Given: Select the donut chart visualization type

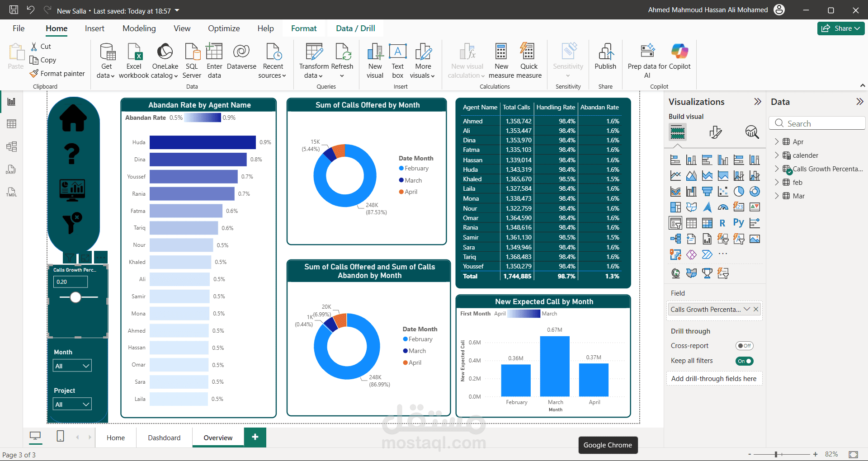Looking at the screenshot, I should [755, 192].
